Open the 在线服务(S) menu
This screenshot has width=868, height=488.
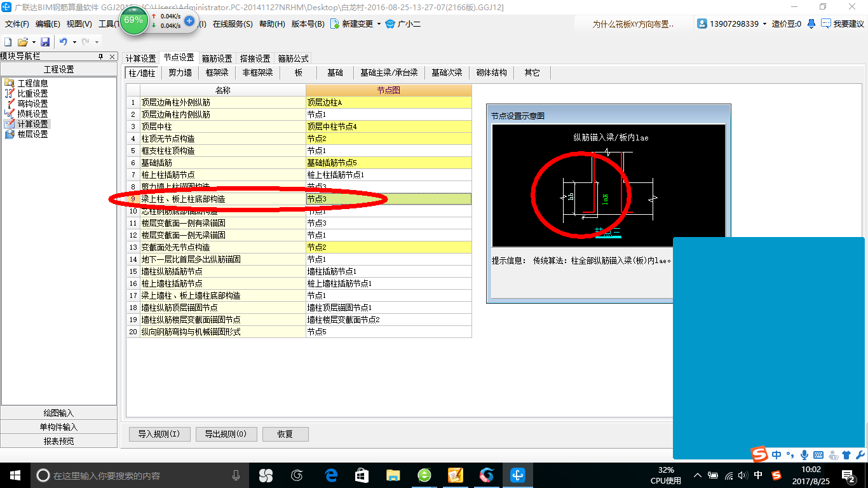point(233,24)
